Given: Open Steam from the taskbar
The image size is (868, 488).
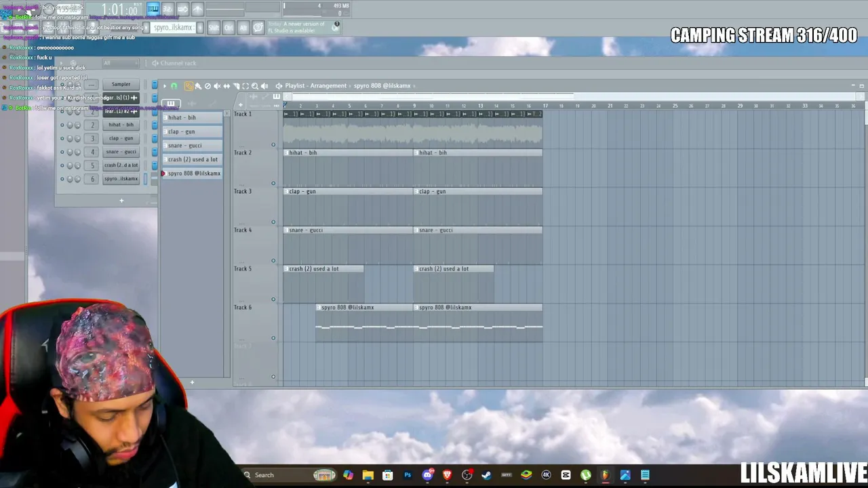Looking at the screenshot, I should pos(486,475).
